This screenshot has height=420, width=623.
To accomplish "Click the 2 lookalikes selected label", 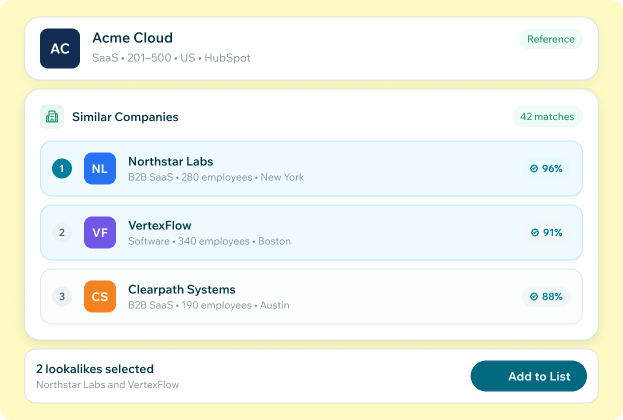I will point(95,369).
